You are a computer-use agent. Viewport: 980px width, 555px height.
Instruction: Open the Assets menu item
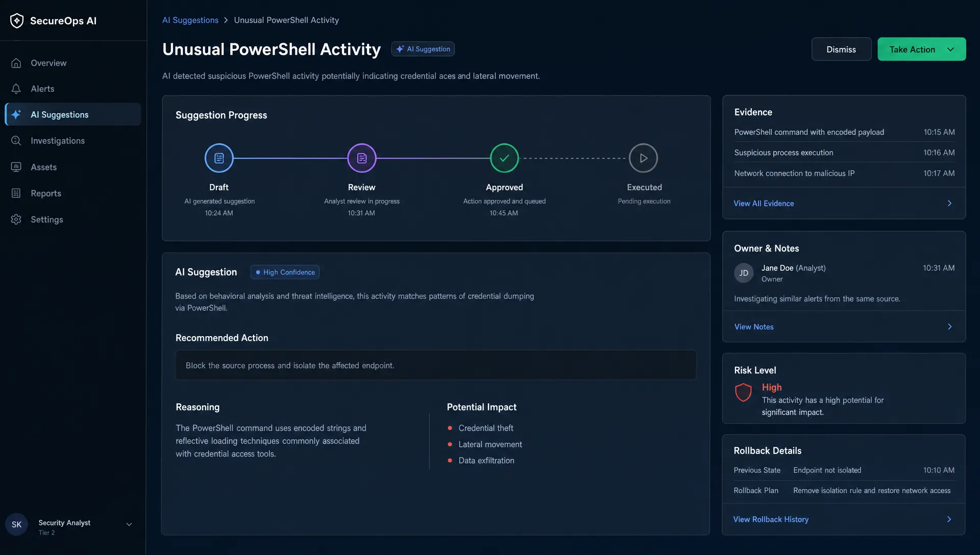coord(73,167)
